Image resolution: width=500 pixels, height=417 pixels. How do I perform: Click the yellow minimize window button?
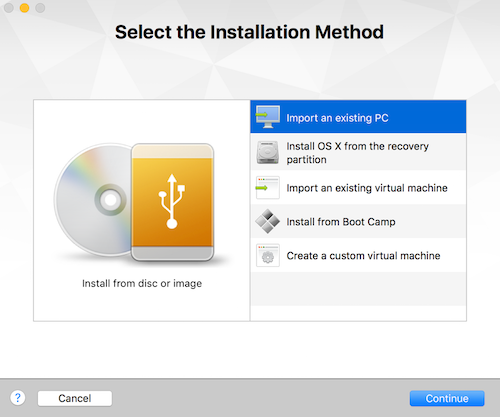24,8
